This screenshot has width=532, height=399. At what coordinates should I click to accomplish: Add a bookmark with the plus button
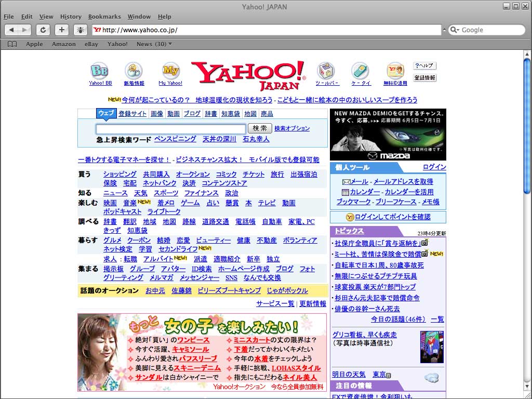62,30
